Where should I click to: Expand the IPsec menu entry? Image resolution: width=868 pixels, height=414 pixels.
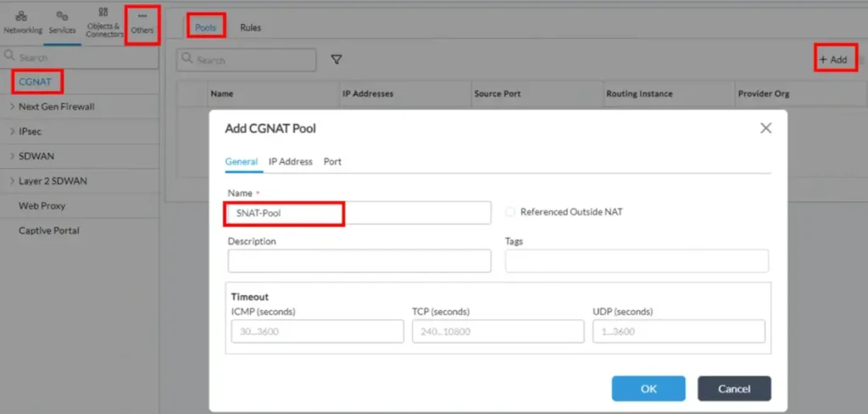[12, 131]
